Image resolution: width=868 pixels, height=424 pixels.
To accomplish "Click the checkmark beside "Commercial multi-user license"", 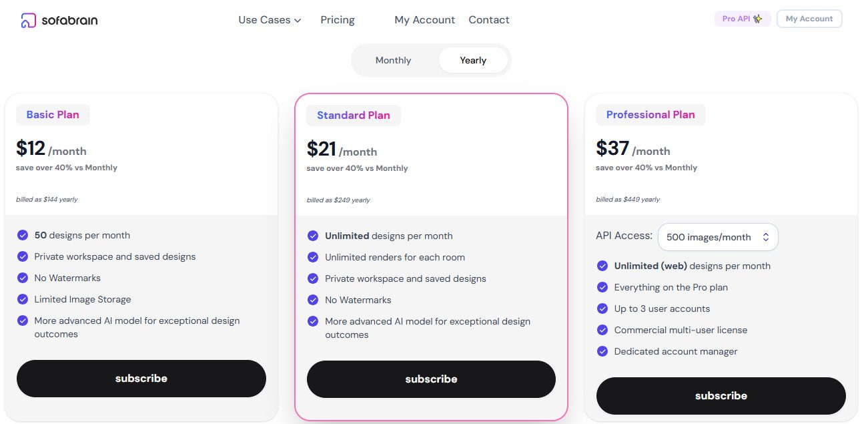I will click(x=602, y=330).
